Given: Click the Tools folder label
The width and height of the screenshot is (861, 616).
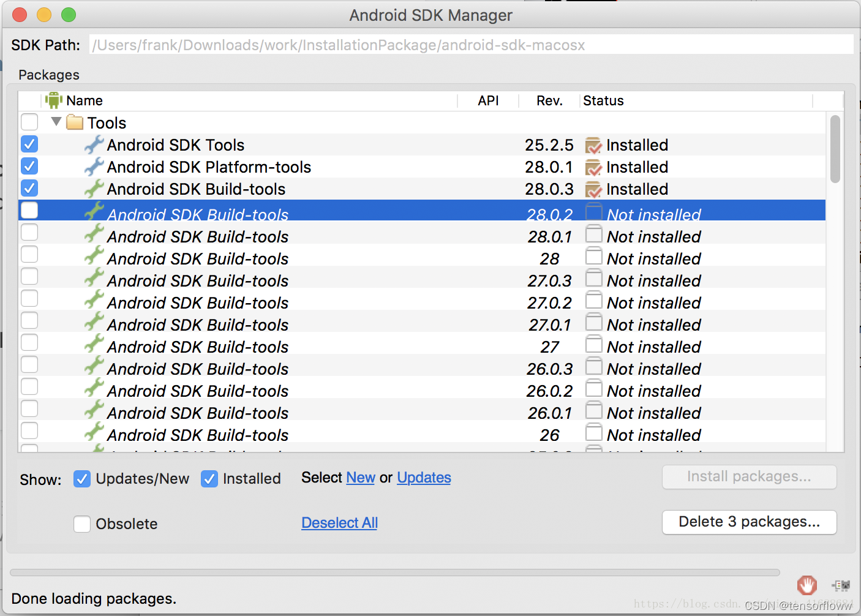Looking at the screenshot, I should (107, 123).
